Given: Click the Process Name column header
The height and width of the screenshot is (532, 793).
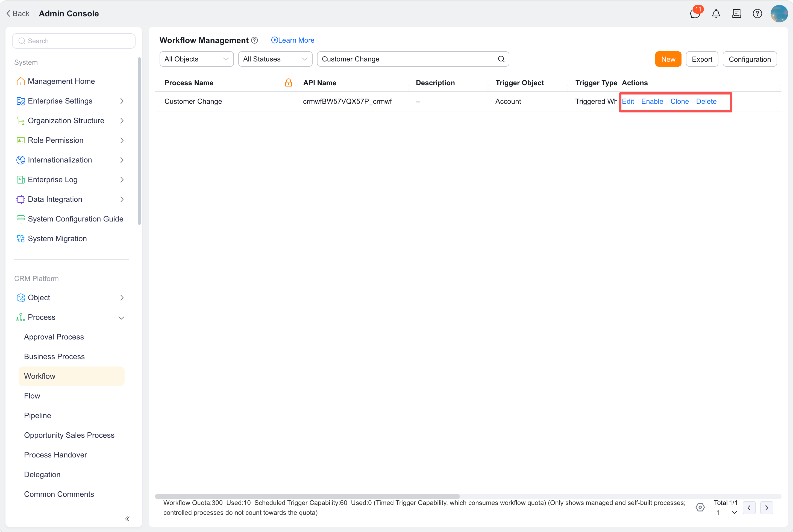Looking at the screenshot, I should click(x=189, y=83).
